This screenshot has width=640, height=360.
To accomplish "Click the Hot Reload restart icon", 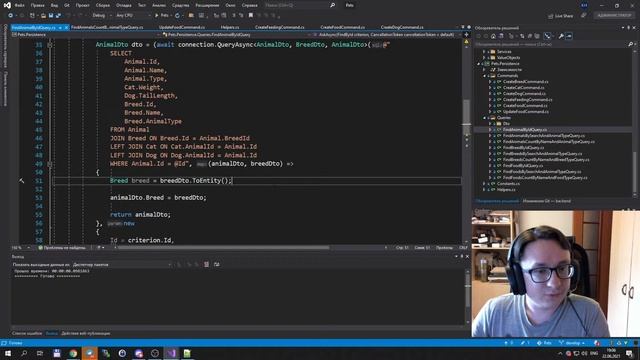I will point(177,16).
